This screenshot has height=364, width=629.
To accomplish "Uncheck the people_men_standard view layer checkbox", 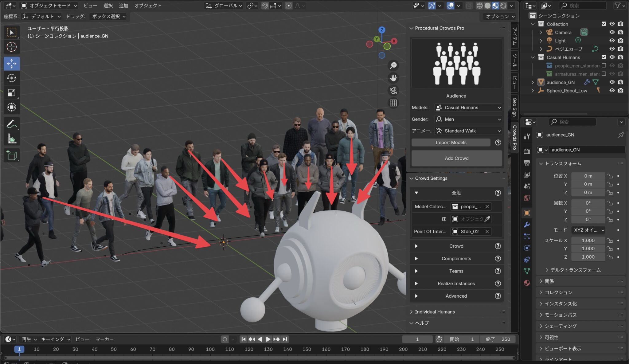I will (604, 65).
